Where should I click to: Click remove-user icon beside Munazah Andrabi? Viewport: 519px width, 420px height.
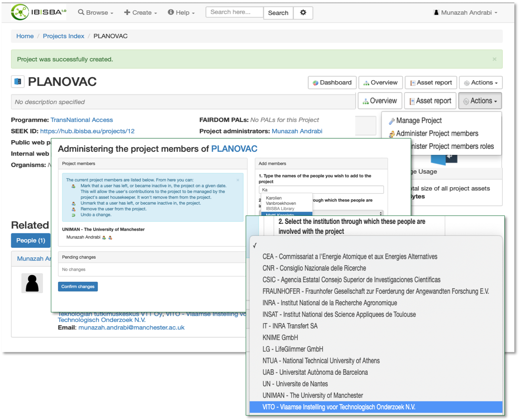[110, 237]
